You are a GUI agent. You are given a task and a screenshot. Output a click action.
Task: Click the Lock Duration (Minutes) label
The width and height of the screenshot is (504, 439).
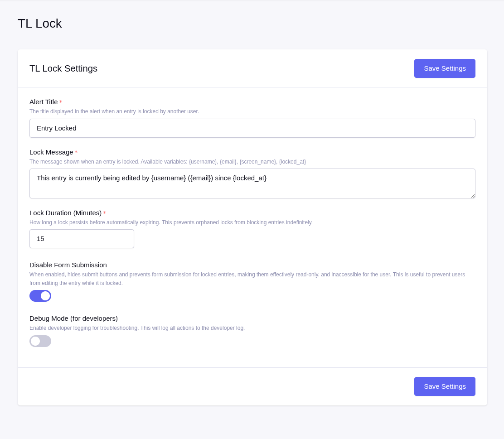point(65,213)
